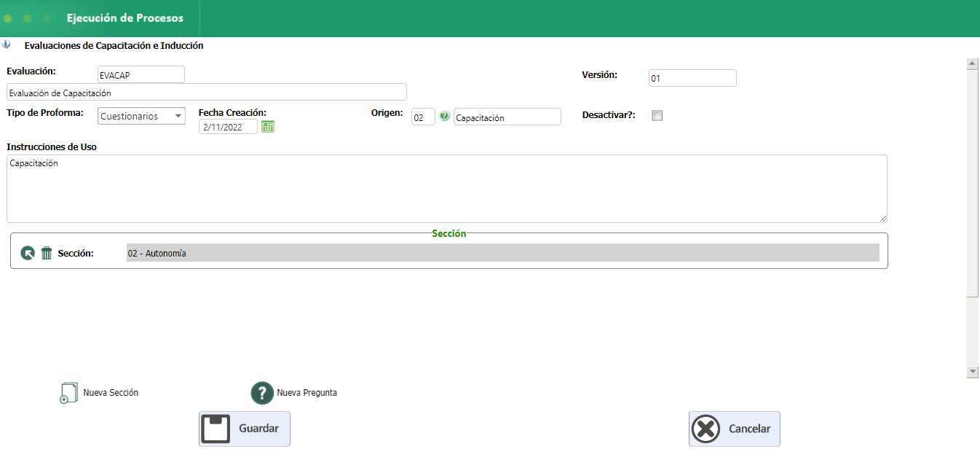The image size is (980, 473).
Task: Click inside the Instrucciones de Uso textarea
Action: [x=447, y=189]
